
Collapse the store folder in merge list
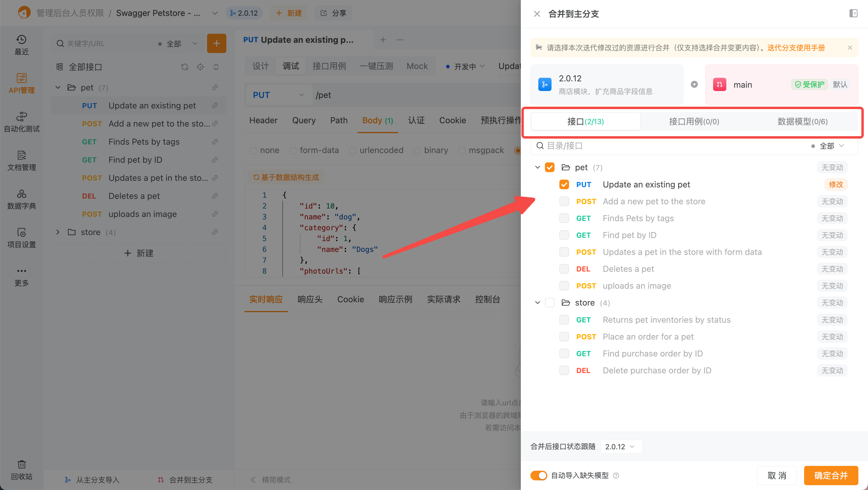tap(537, 303)
